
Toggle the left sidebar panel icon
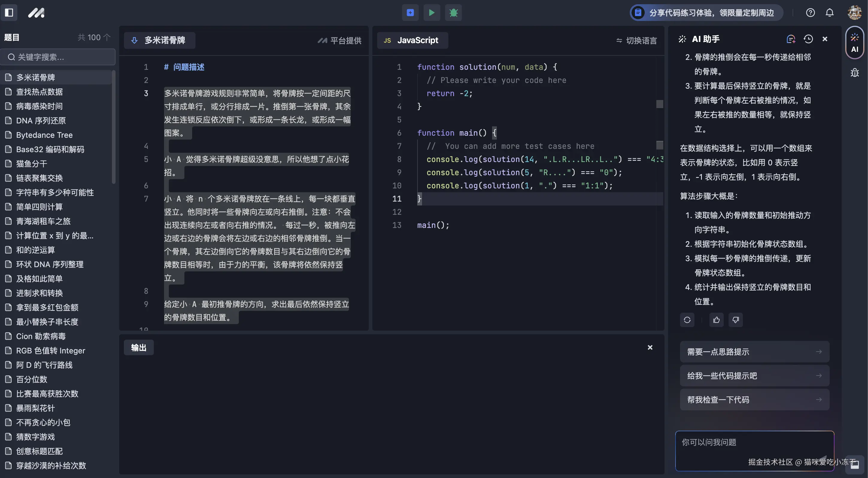tap(9, 13)
